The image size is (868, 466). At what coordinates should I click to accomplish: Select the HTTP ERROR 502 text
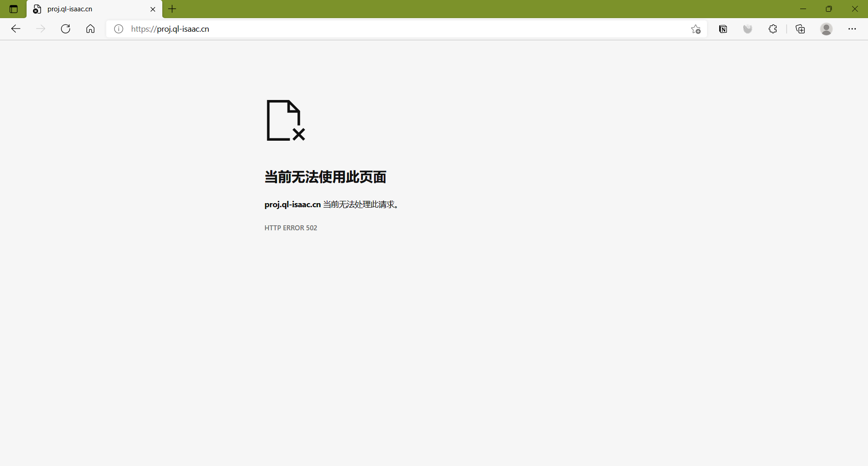point(291,228)
